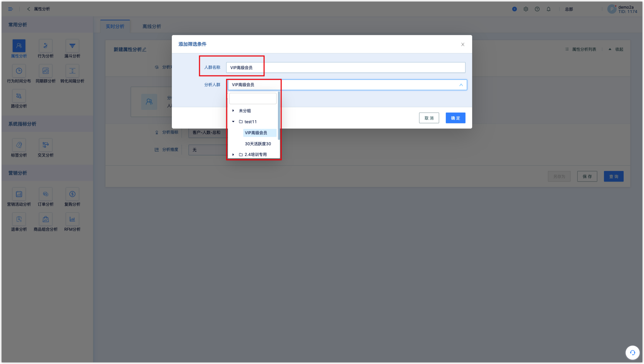The width and height of the screenshot is (644, 364).
Task: Open 营销活动分析 icon
Action: (19, 194)
